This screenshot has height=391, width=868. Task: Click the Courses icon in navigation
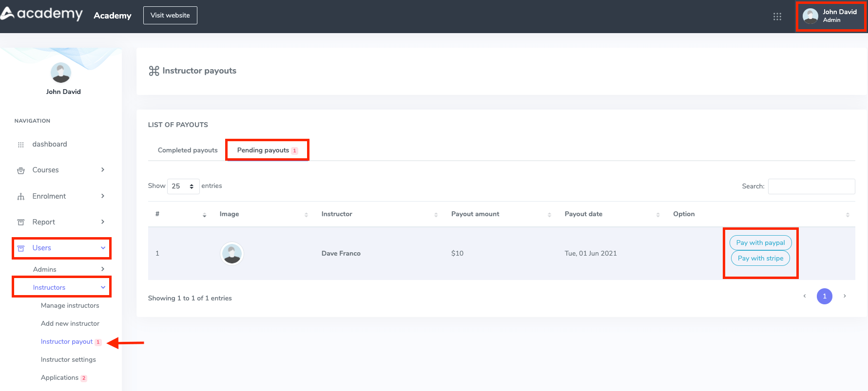point(20,170)
